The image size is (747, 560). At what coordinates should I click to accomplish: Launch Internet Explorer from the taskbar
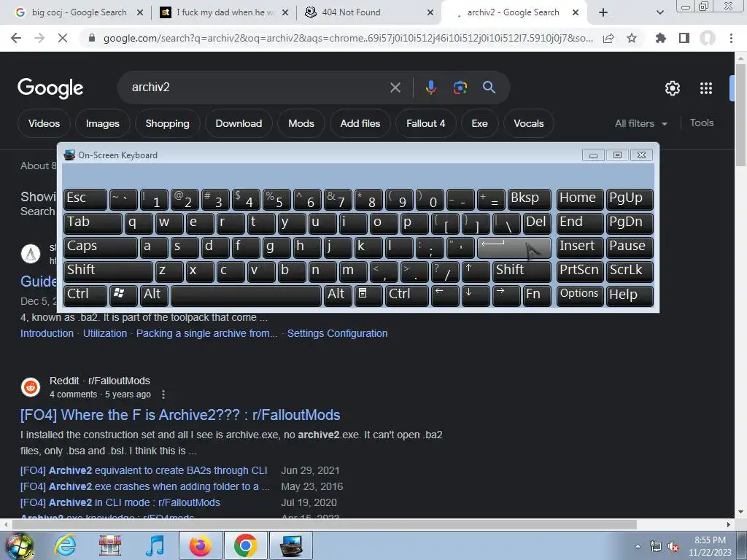pyautogui.click(x=65, y=545)
